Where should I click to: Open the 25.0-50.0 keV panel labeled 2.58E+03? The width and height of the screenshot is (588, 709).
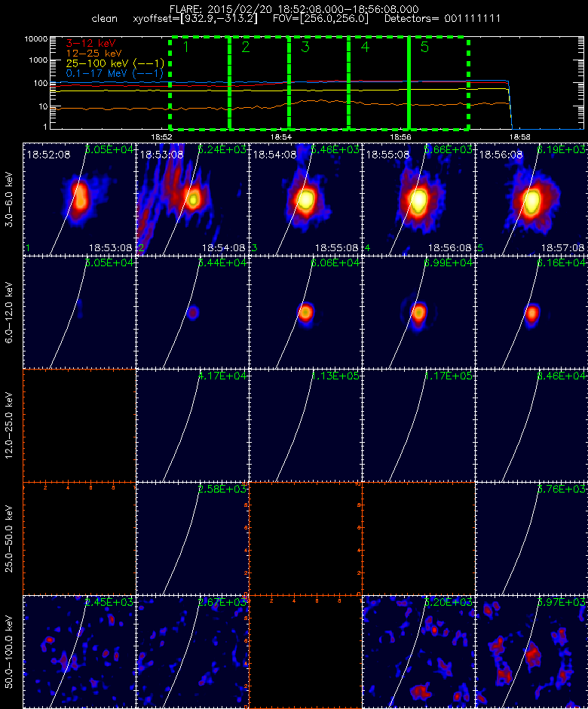(192, 539)
